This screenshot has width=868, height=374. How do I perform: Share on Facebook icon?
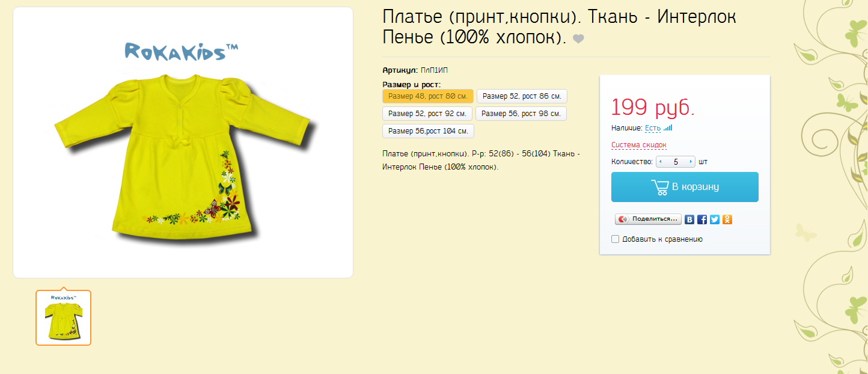(x=702, y=219)
